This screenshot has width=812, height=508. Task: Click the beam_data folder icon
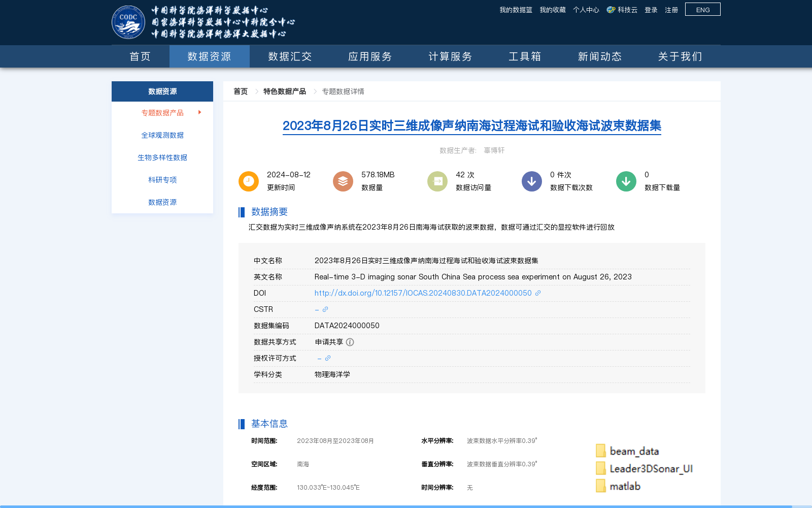pyautogui.click(x=601, y=451)
